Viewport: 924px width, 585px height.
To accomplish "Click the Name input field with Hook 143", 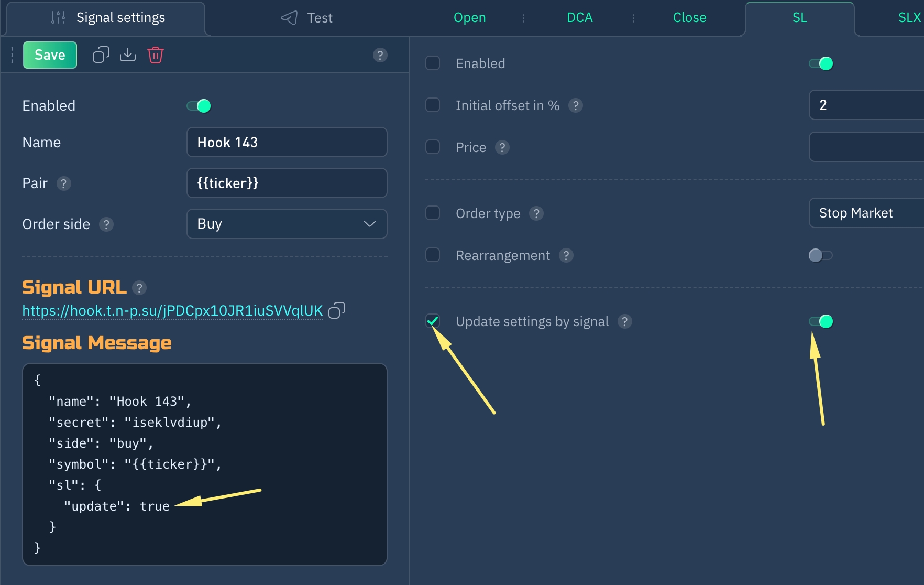I will tap(287, 142).
